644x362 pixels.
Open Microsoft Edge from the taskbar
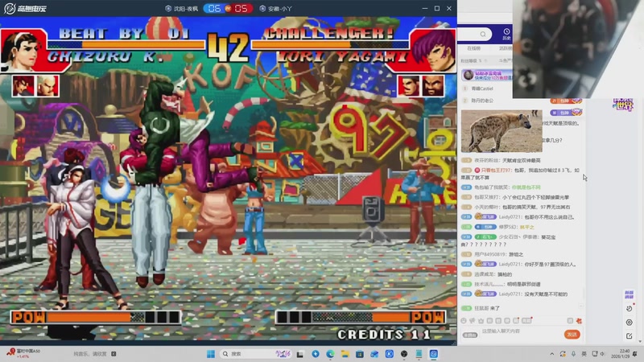(x=330, y=354)
